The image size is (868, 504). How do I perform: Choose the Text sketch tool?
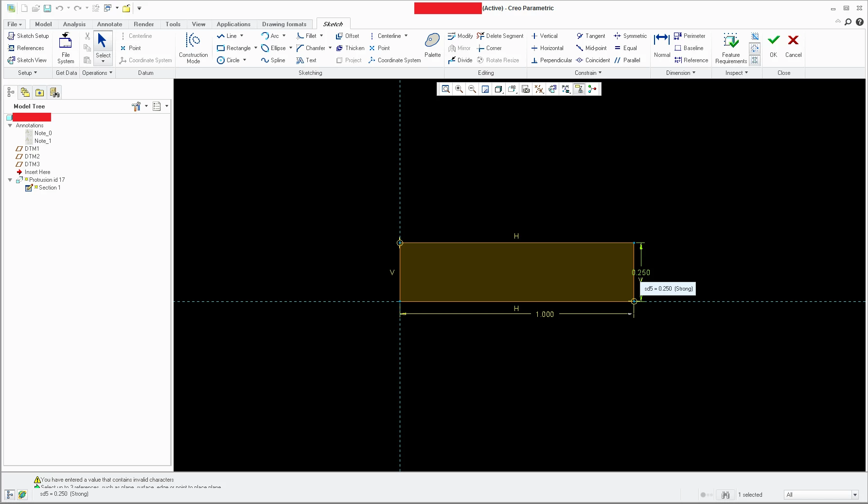pos(306,60)
